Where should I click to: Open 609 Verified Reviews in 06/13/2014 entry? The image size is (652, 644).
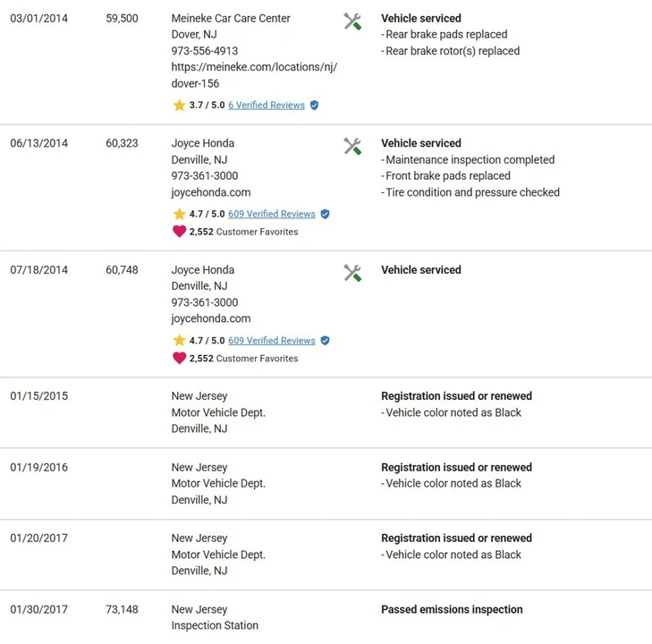point(272,214)
